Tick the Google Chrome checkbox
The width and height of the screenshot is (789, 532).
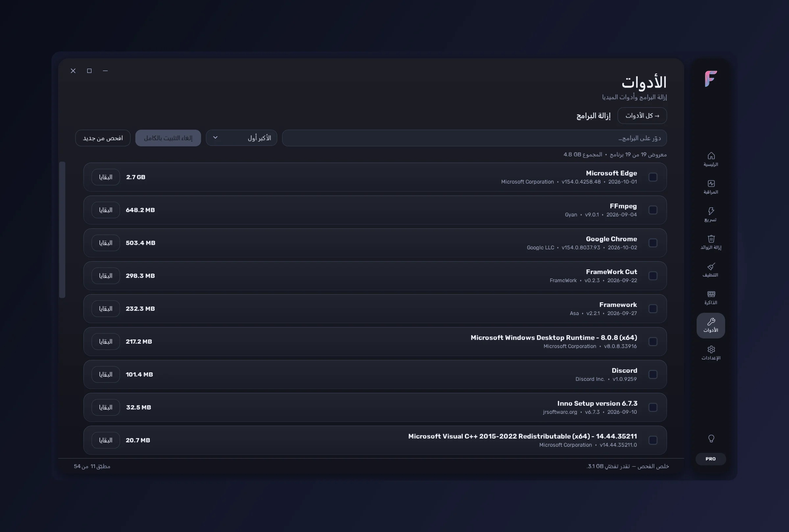(653, 243)
